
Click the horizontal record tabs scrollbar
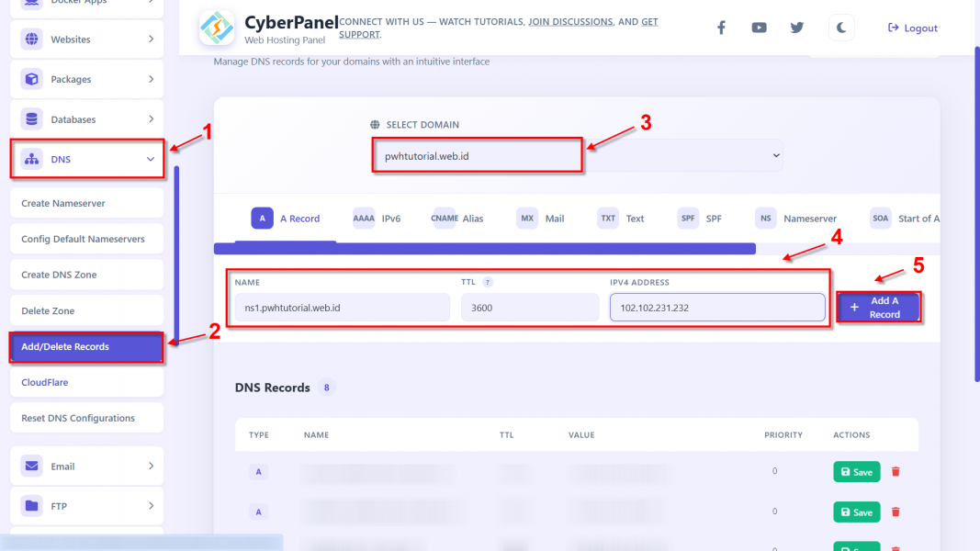click(484, 249)
